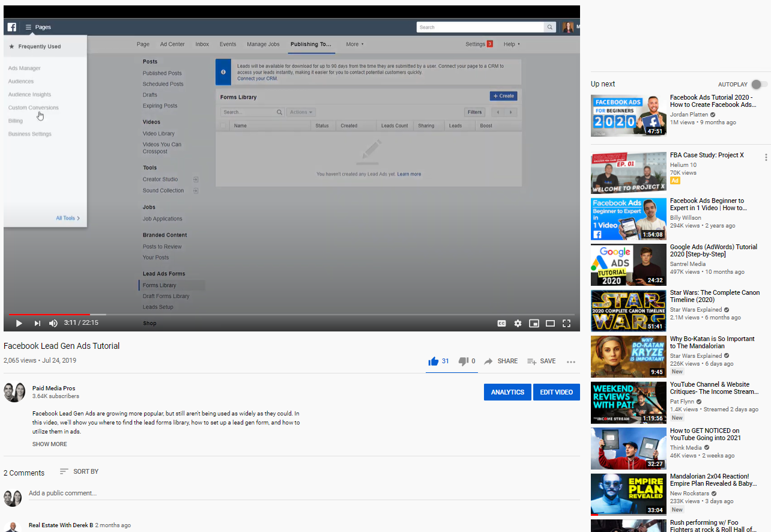Image resolution: width=771 pixels, height=532 pixels.
Task: Click the Filters button in Forms Library
Action: point(474,112)
